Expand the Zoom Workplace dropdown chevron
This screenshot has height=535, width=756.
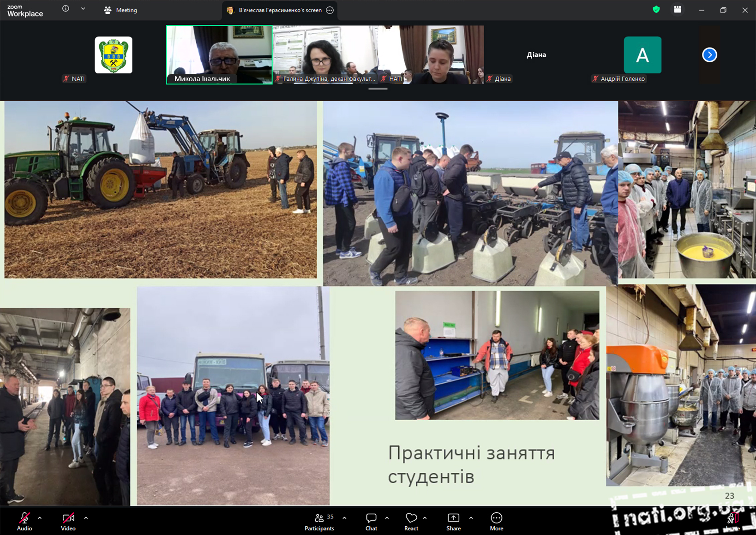[x=83, y=9]
